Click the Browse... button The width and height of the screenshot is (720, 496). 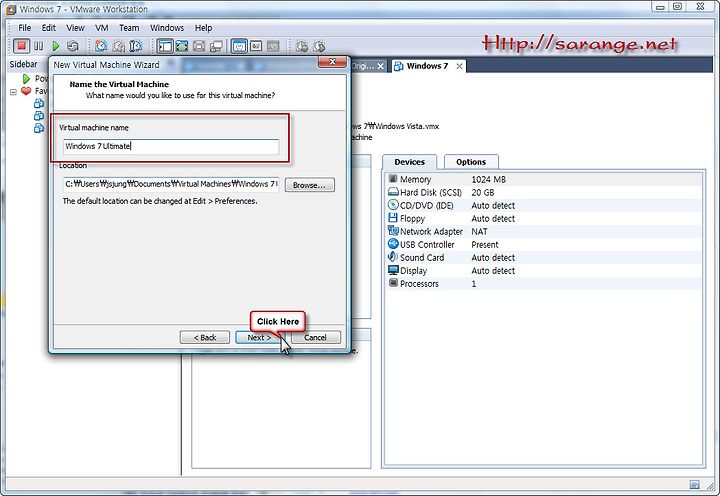point(309,185)
